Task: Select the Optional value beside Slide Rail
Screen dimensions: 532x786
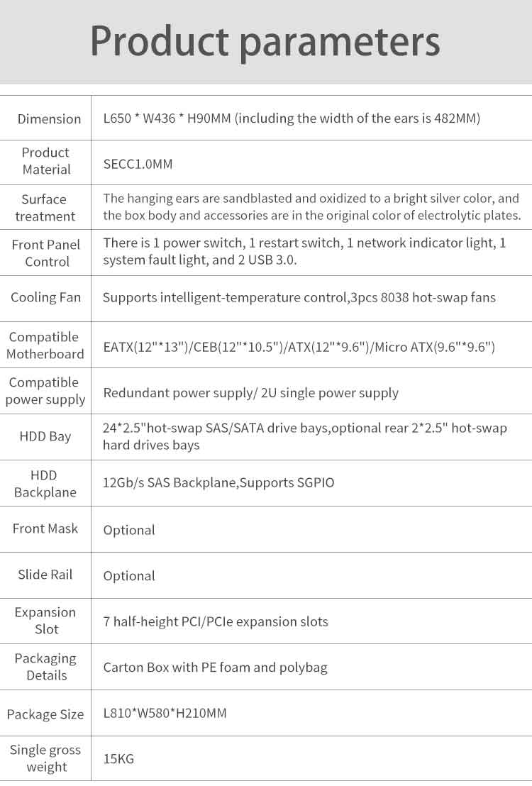Action: pyautogui.click(x=129, y=575)
